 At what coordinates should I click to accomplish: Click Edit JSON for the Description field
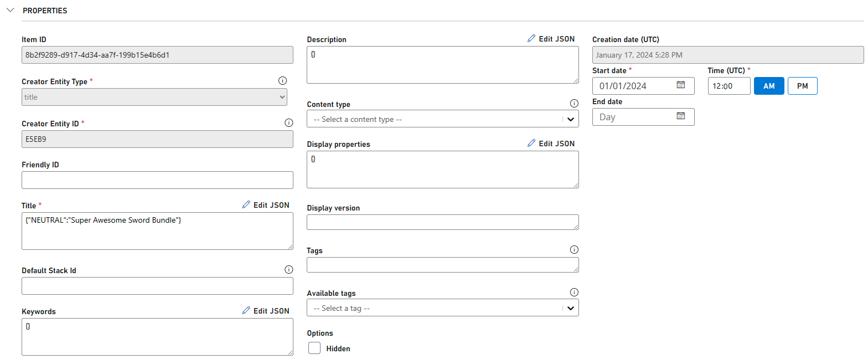tap(551, 39)
